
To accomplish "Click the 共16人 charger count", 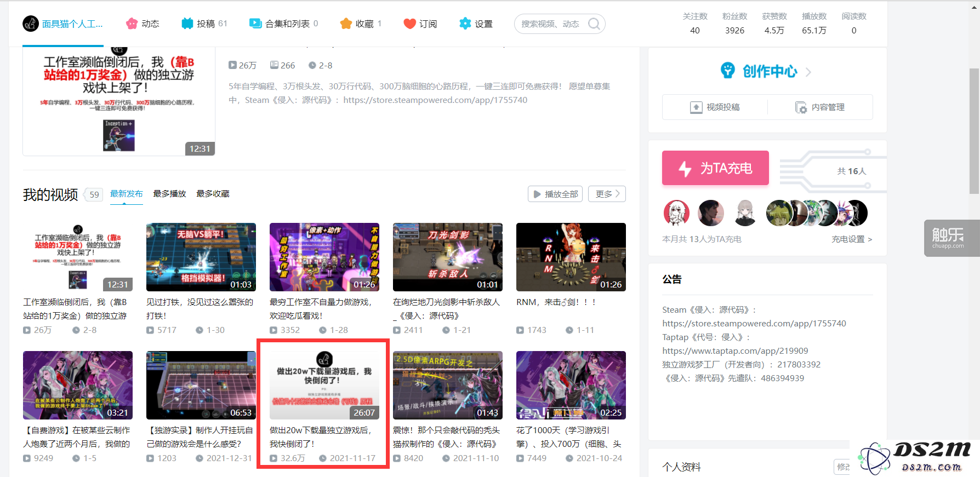I will pyautogui.click(x=852, y=171).
